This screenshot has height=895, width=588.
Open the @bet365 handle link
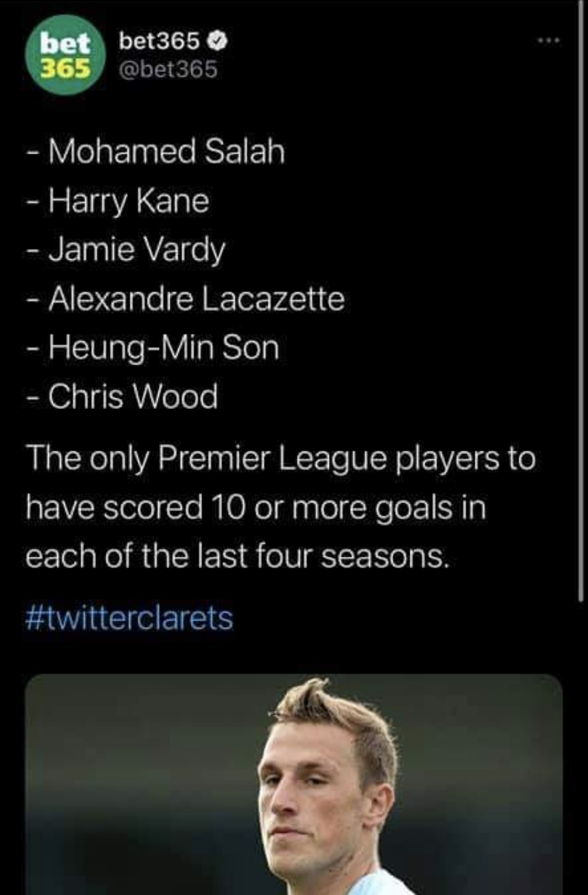click(x=168, y=69)
